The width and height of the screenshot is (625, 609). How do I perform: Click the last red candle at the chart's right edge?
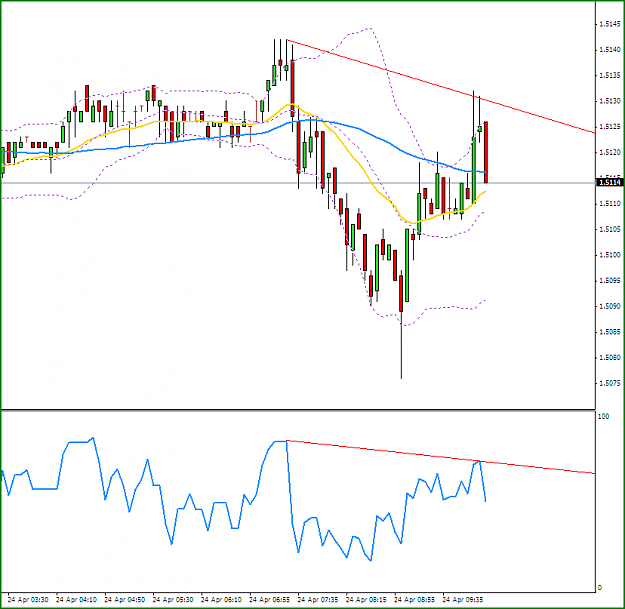[486, 152]
